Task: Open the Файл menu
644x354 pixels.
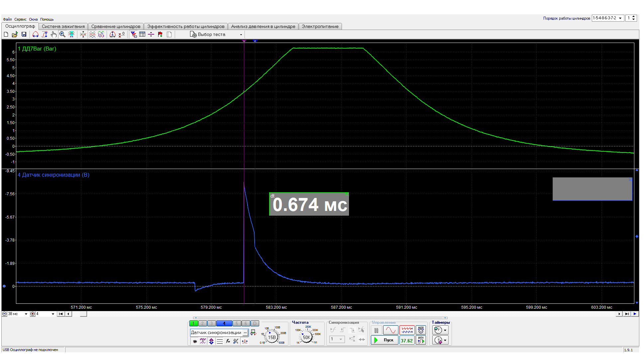Action: pyautogui.click(x=7, y=19)
